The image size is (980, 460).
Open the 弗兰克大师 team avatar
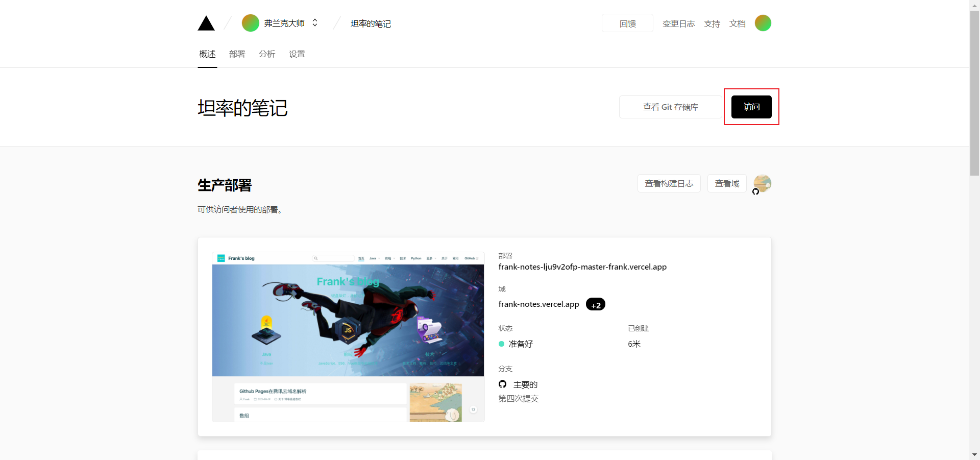click(250, 23)
